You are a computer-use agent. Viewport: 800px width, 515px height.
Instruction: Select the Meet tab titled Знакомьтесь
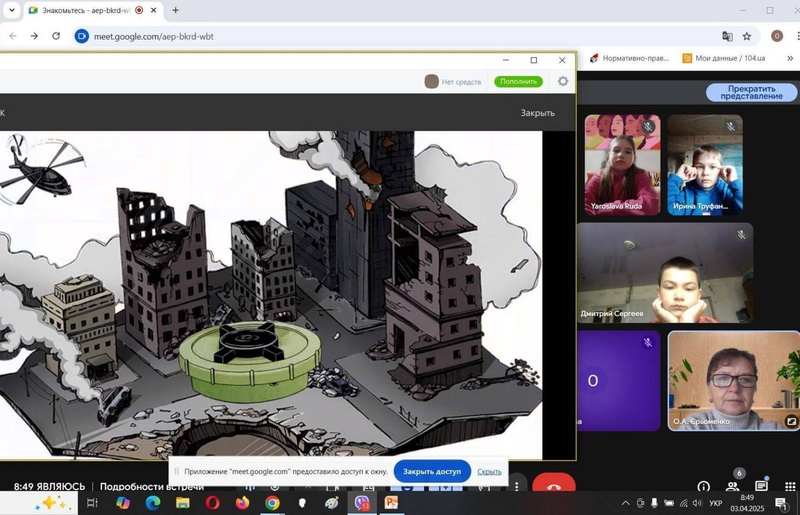point(86,10)
